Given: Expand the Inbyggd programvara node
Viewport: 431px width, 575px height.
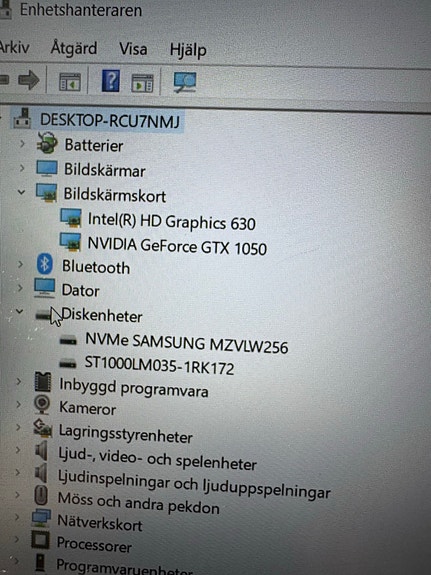Looking at the screenshot, I should pyautogui.click(x=18, y=381).
